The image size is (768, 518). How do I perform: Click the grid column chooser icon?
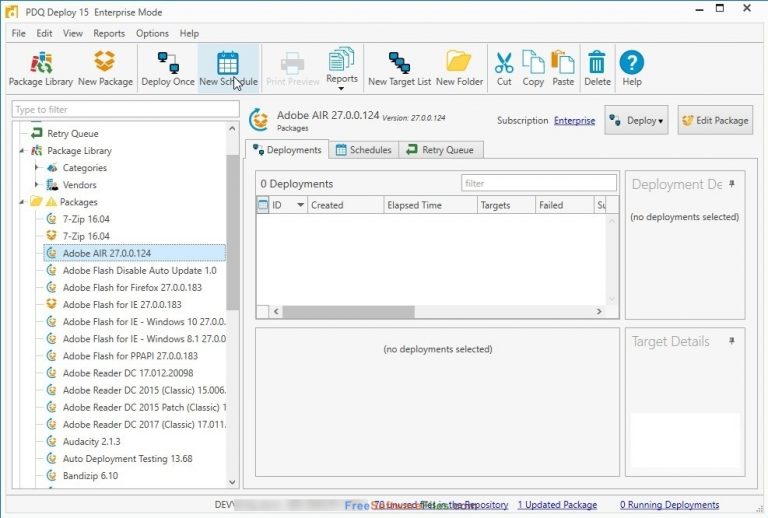(263, 205)
